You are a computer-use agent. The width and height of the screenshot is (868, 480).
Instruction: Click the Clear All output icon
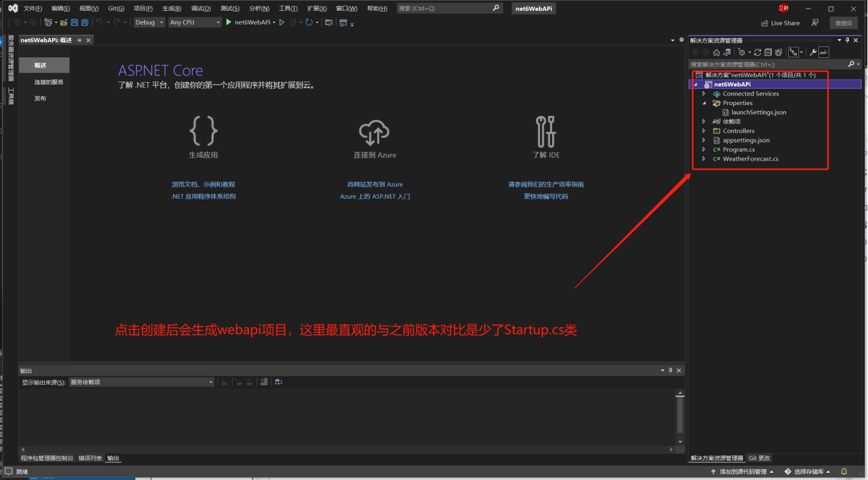pyautogui.click(x=264, y=382)
